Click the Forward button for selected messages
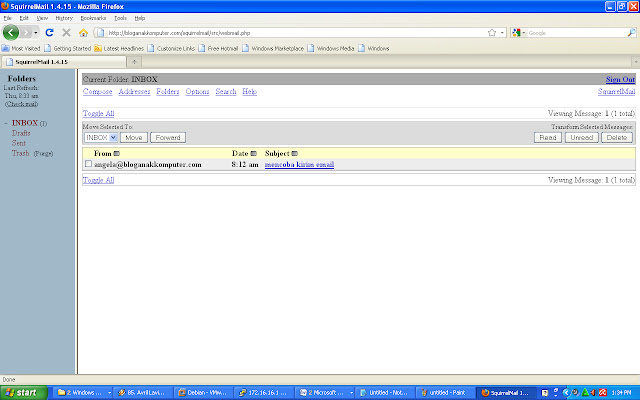640x400 pixels. [x=168, y=138]
